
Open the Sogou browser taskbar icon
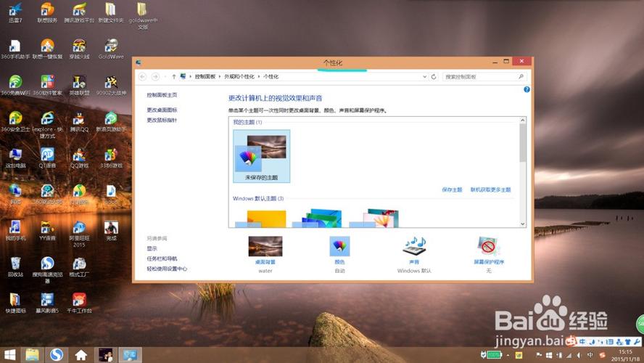pos(57,355)
